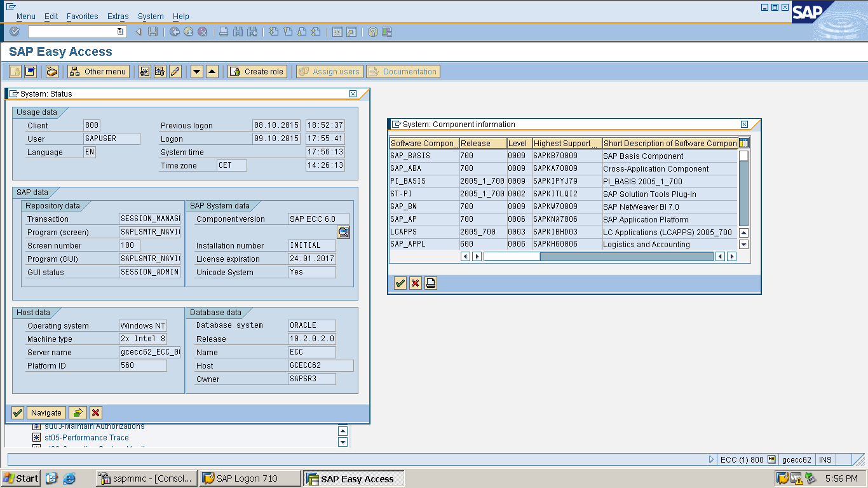This screenshot has width=868, height=488.
Task: Click the Other menu button
Action: point(98,72)
